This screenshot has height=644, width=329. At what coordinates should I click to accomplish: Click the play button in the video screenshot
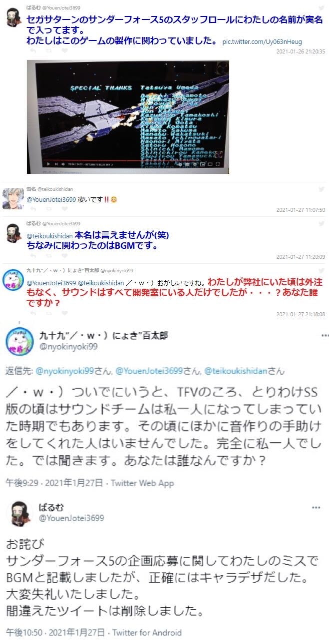point(48,163)
